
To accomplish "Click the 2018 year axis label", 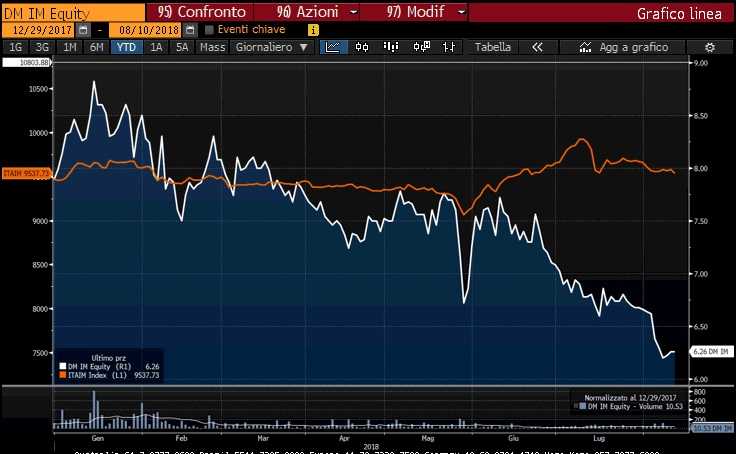I will point(371,446).
